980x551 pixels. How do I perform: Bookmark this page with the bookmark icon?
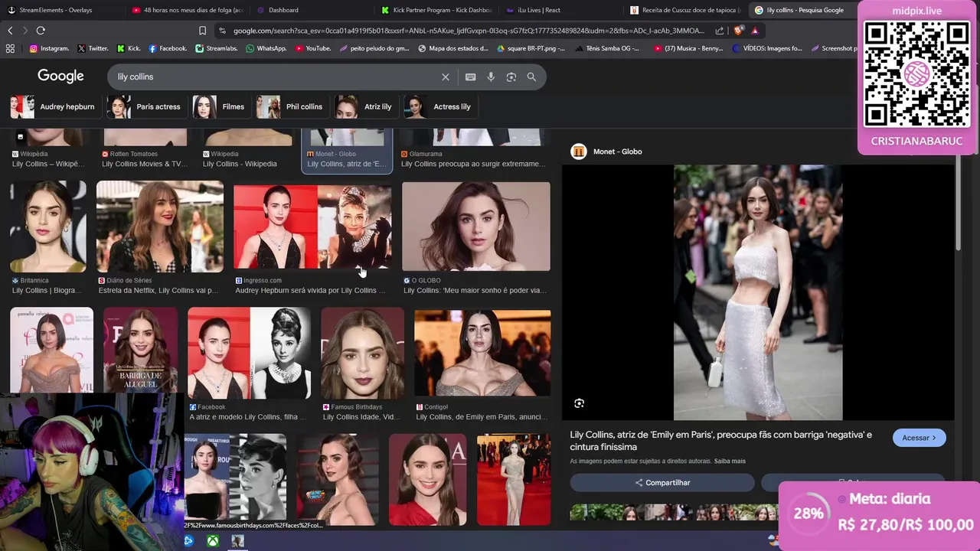coord(202,31)
